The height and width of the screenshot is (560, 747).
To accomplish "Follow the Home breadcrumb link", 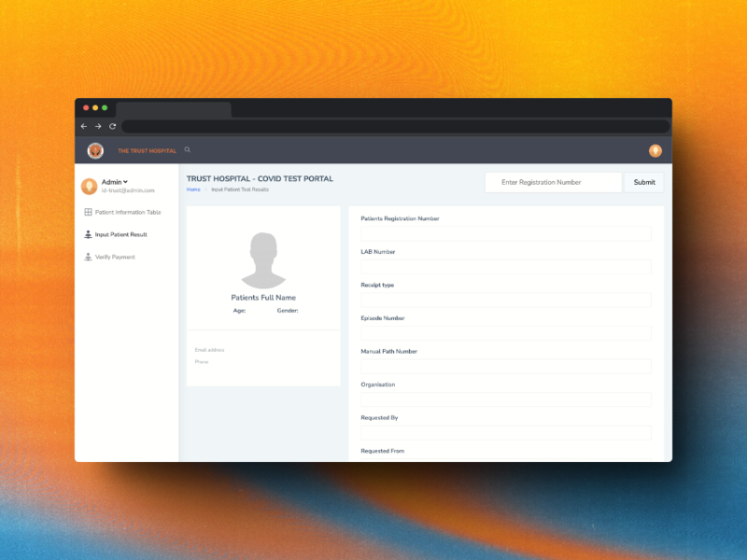I will [193, 189].
